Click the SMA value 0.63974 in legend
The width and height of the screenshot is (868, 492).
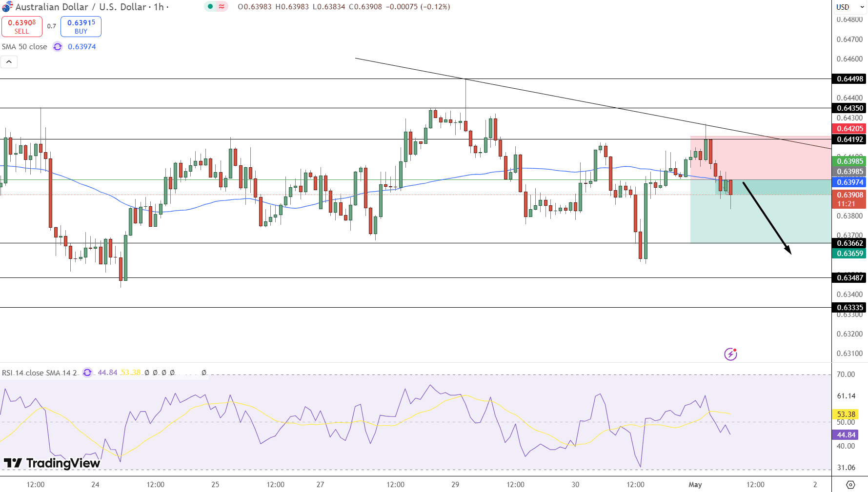click(82, 47)
